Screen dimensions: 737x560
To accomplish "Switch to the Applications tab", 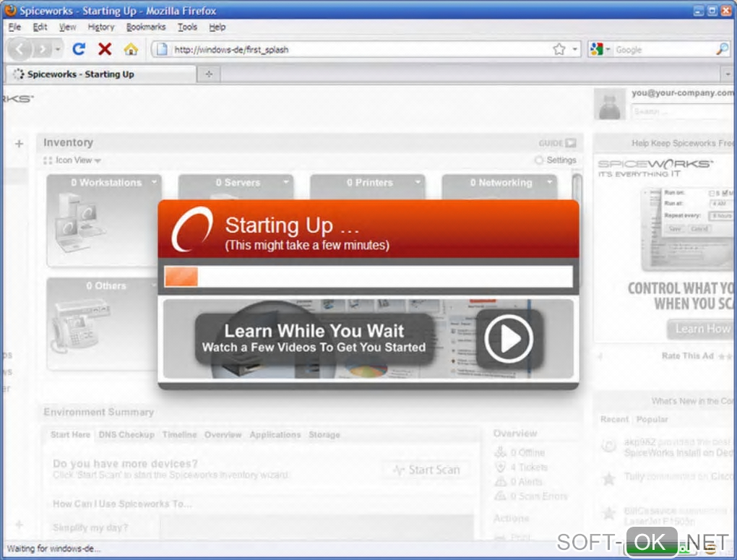I will [x=275, y=434].
